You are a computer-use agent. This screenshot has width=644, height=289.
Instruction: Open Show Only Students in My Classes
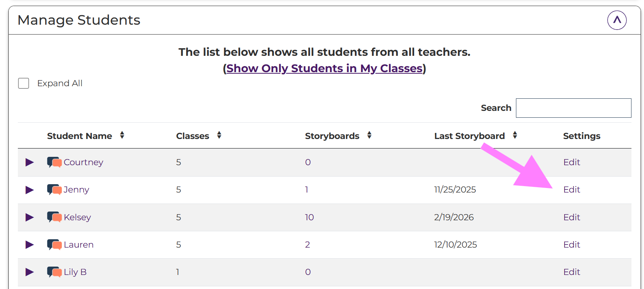pyautogui.click(x=324, y=68)
